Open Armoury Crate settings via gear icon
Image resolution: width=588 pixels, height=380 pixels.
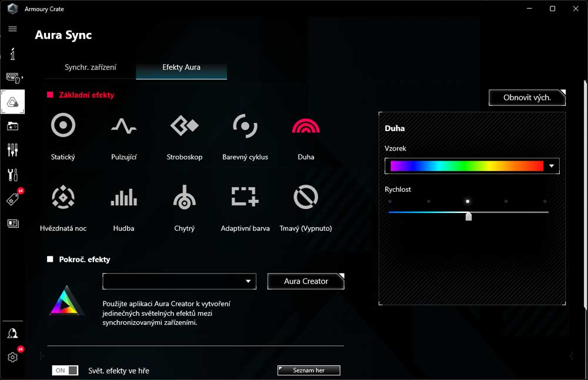click(12, 356)
